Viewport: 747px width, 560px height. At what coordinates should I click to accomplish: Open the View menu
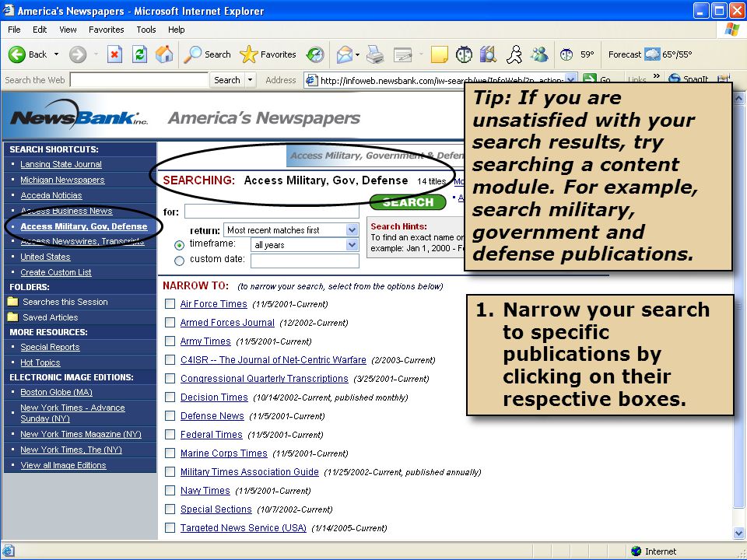click(68, 30)
